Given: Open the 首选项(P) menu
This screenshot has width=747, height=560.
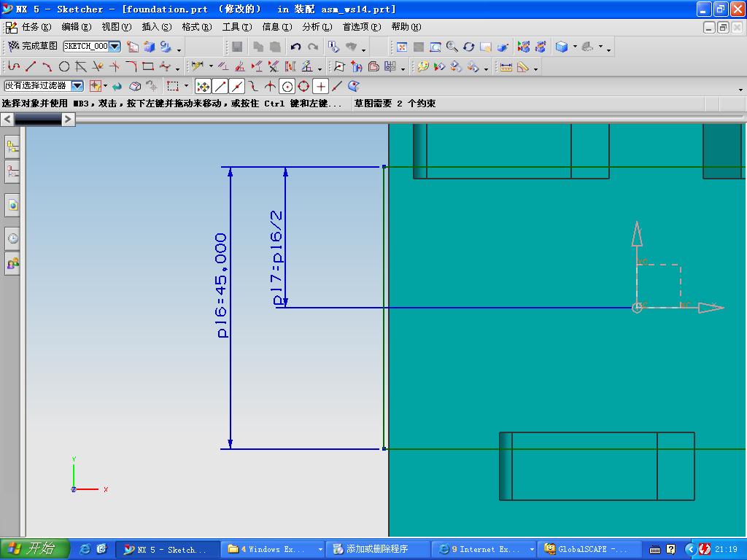Looking at the screenshot, I should point(362,27).
